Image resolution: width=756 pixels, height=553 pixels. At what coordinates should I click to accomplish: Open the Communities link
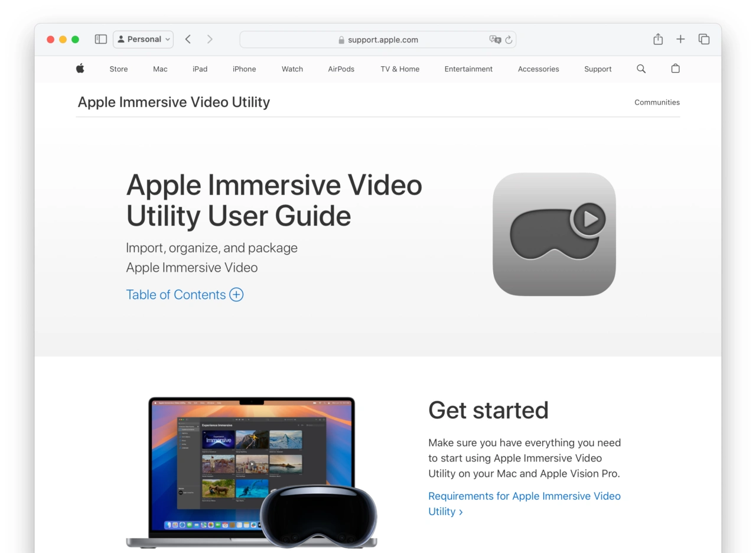657,102
